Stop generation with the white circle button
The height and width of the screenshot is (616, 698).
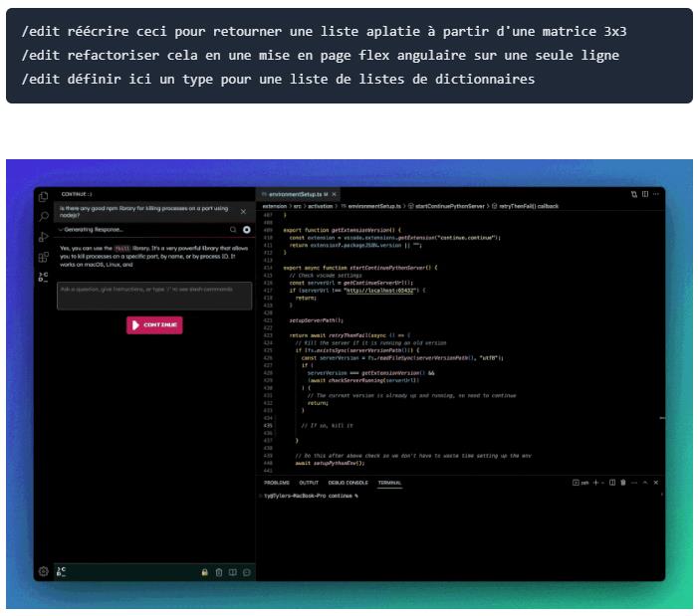pyautogui.click(x=247, y=230)
